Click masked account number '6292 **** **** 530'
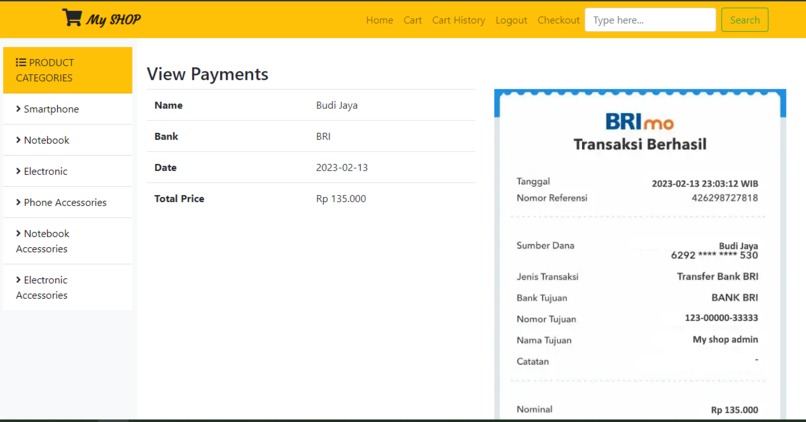Image resolution: width=806 pixels, height=422 pixels. coord(715,255)
